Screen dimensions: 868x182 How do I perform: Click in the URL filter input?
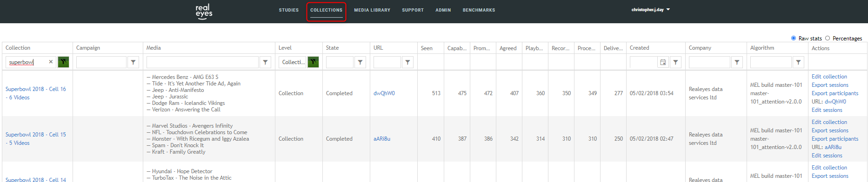point(387,62)
